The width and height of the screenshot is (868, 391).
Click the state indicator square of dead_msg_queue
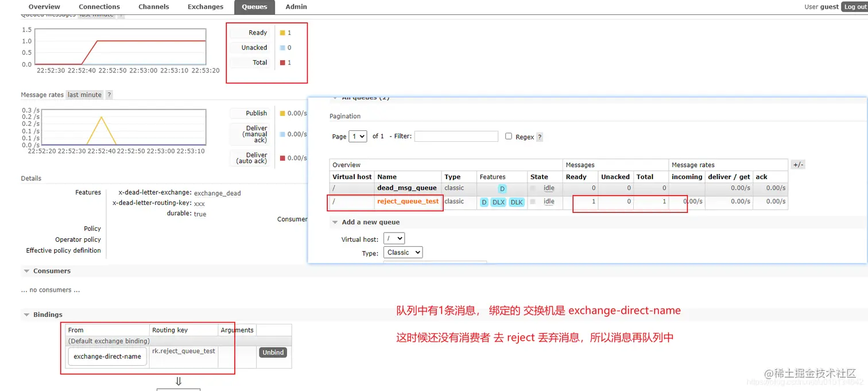pos(533,188)
